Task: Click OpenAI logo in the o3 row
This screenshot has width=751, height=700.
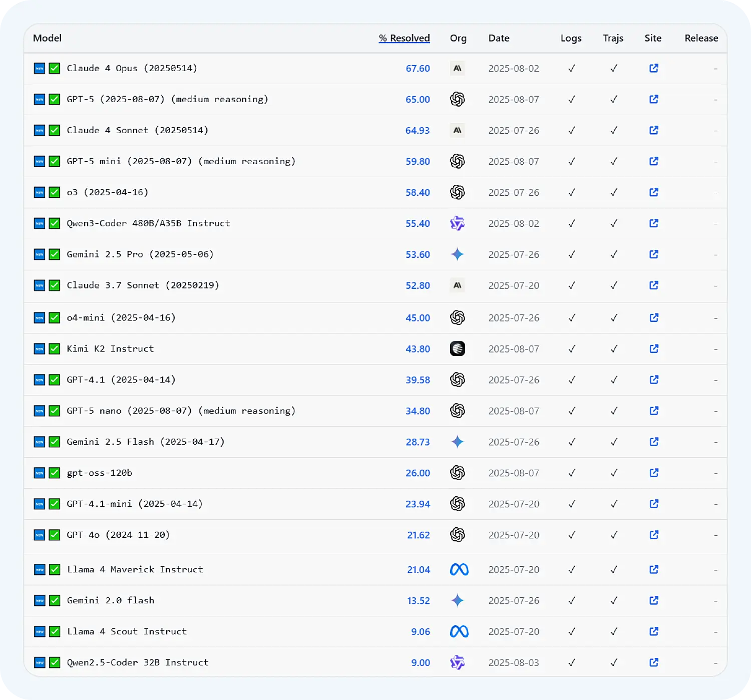Action: tap(457, 192)
